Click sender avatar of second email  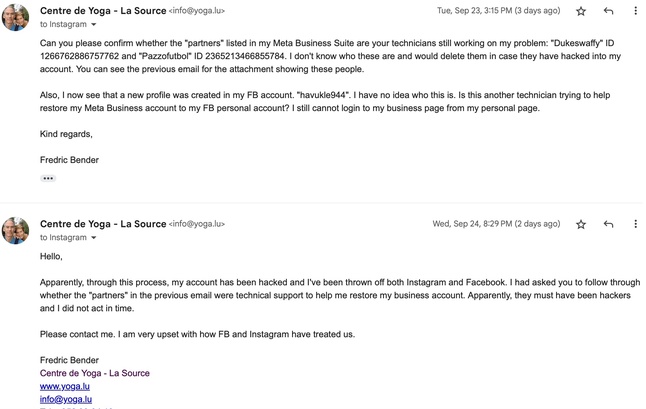pos(15,230)
